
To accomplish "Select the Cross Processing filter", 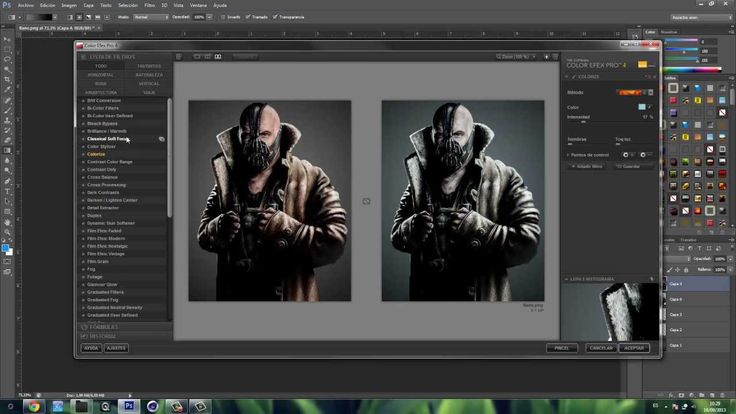I will pyautogui.click(x=106, y=185).
